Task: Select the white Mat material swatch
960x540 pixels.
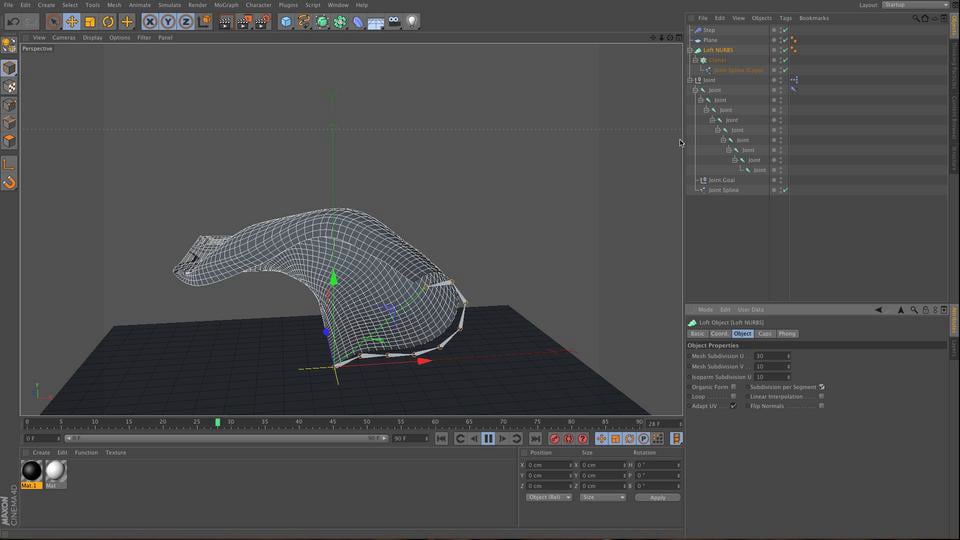Action: click(55, 471)
